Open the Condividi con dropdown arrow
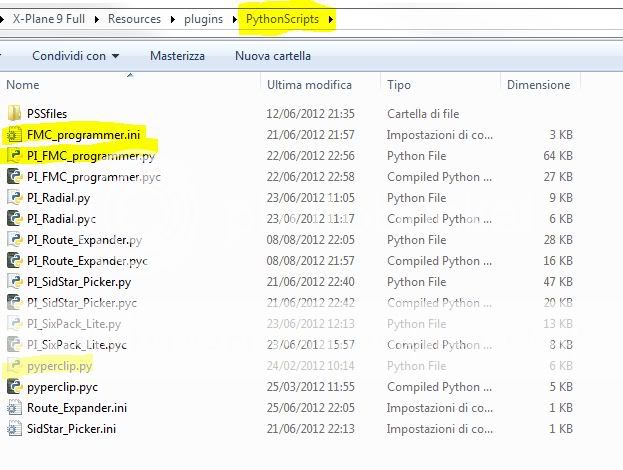Screen dimensions: 623x470 [115, 56]
